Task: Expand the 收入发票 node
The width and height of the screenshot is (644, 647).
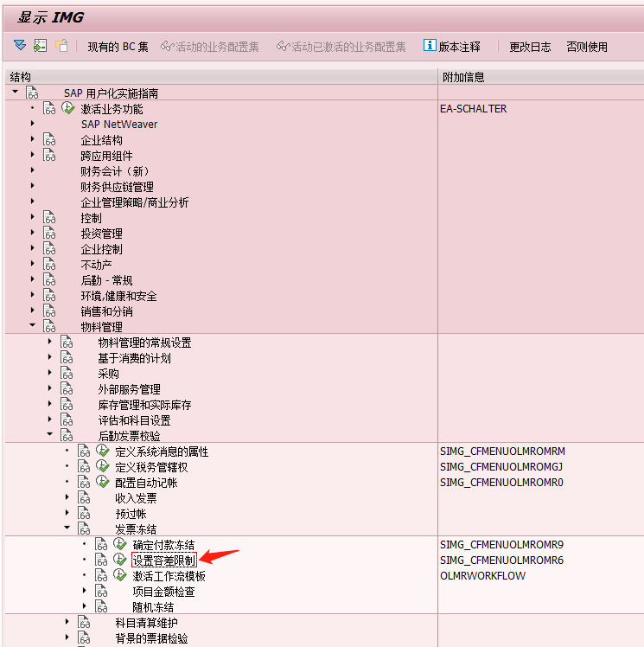Action: [x=67, y=497]
